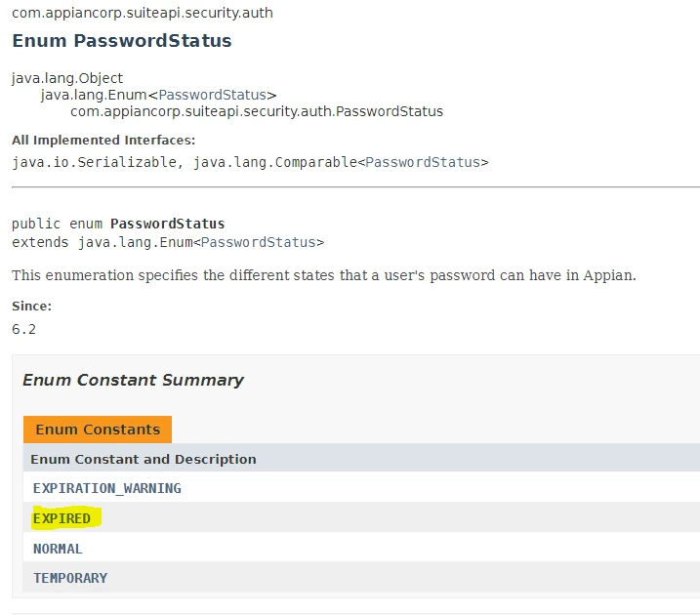Open the EXPIRATION_WARNING enum constant
Image resolution: width=700 pixels, height=615 pixels.
(x=107, y=488)
